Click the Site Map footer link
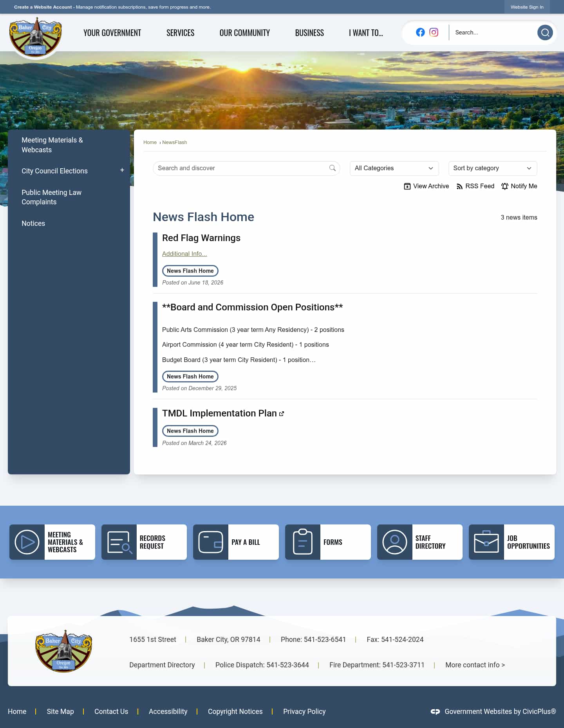 pos(60,712)
